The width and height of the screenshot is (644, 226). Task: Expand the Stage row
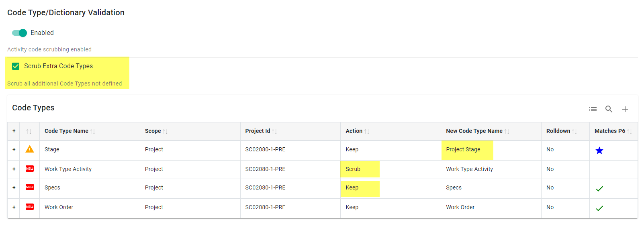[x=14, y=149]
